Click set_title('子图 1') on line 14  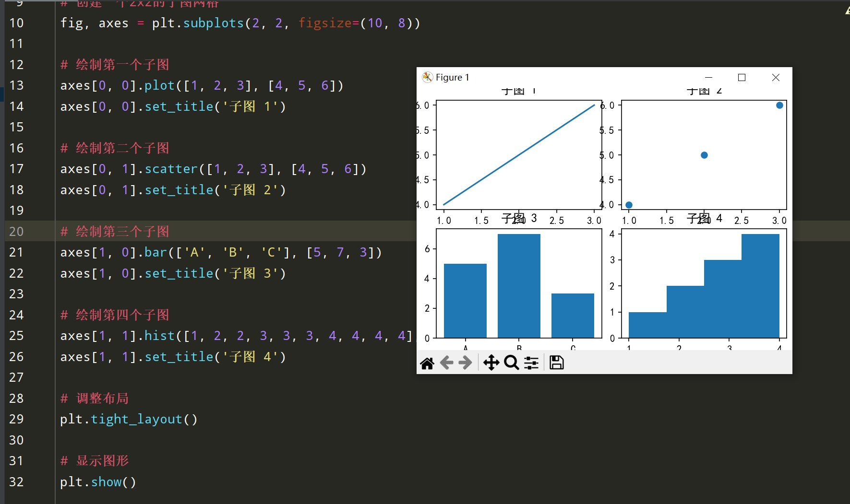pos(215,106)
